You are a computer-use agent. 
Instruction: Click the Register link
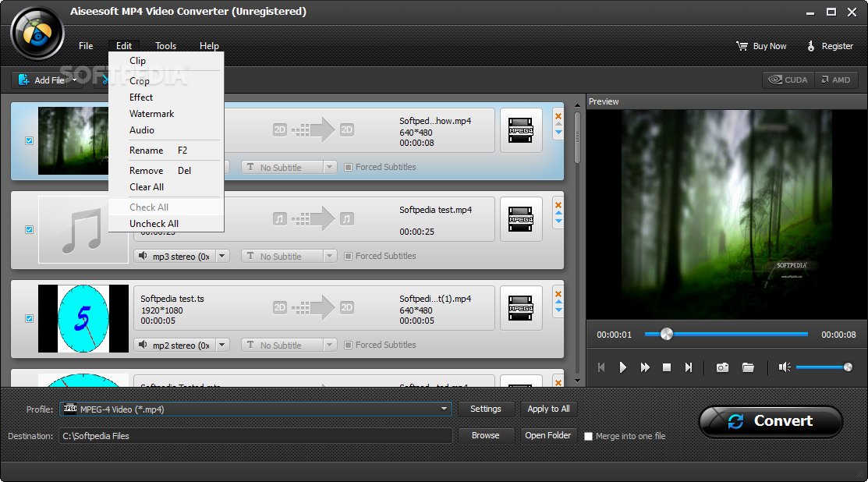click(x=830, y=47)
